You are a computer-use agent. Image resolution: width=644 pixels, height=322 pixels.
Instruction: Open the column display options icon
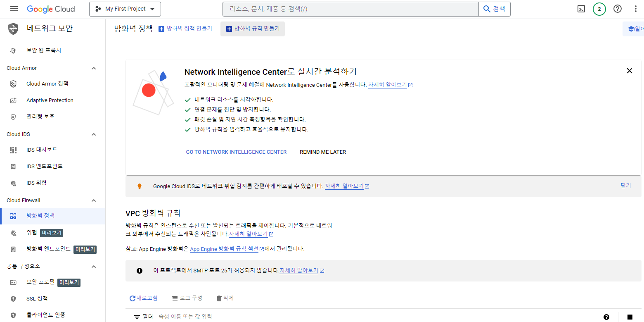tap(630, 317)
